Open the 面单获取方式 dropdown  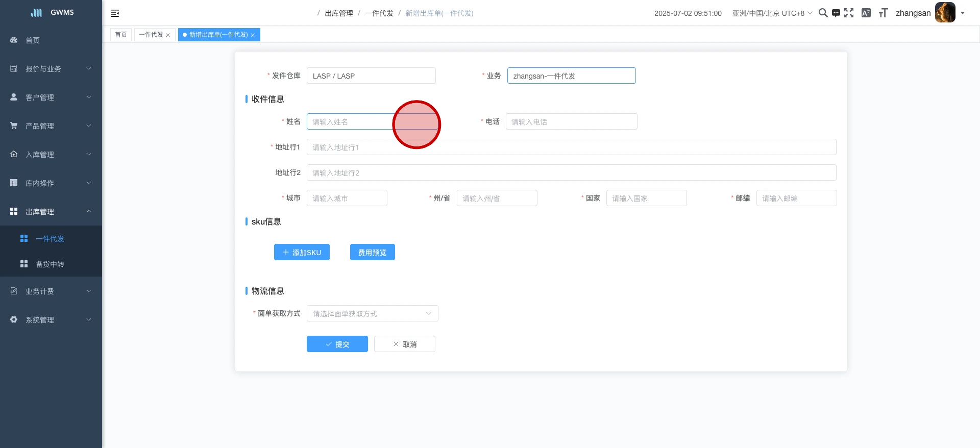[x=372, y=313]
